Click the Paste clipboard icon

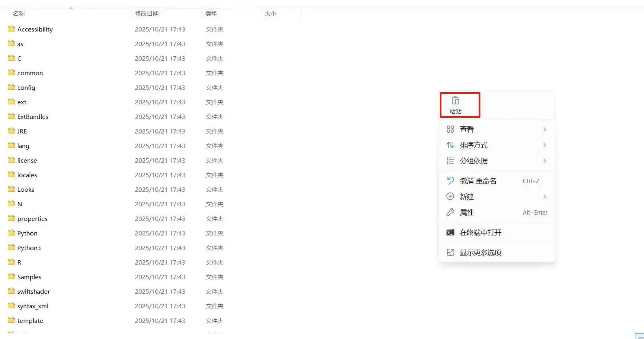point(456,101)
